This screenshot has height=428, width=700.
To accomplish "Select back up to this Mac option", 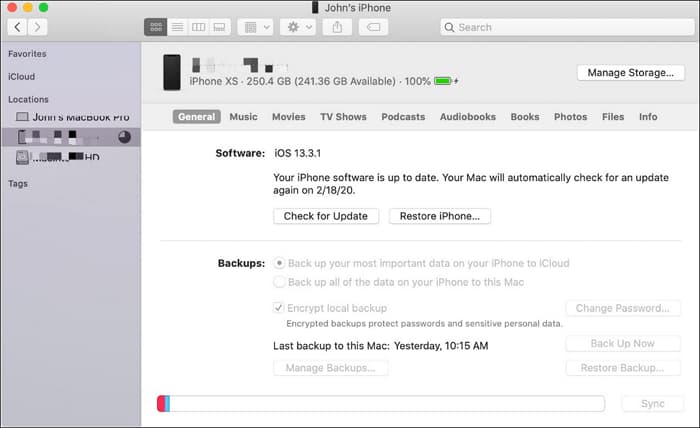I will click(x=279, y=282).
